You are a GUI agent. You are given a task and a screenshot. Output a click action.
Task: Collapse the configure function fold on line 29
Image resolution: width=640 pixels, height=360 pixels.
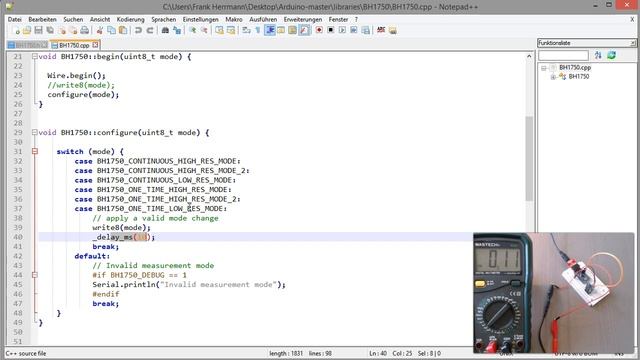pos(35,132)
